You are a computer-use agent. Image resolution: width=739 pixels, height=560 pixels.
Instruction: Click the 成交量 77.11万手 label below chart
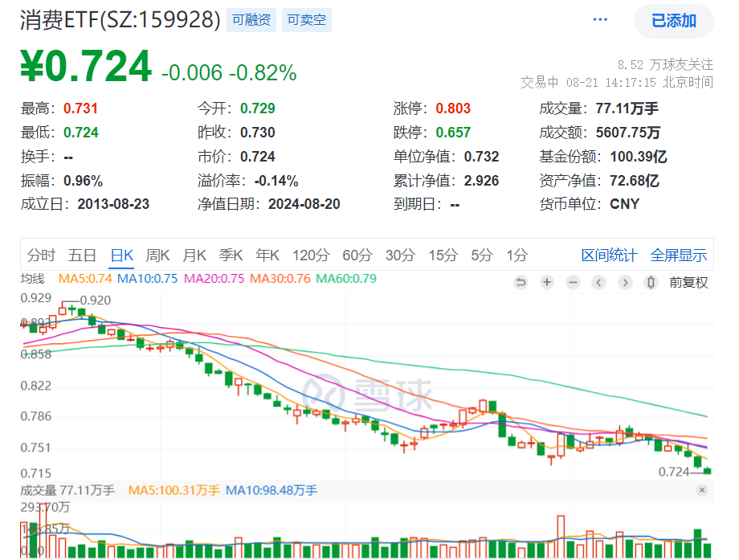[67, 490]
